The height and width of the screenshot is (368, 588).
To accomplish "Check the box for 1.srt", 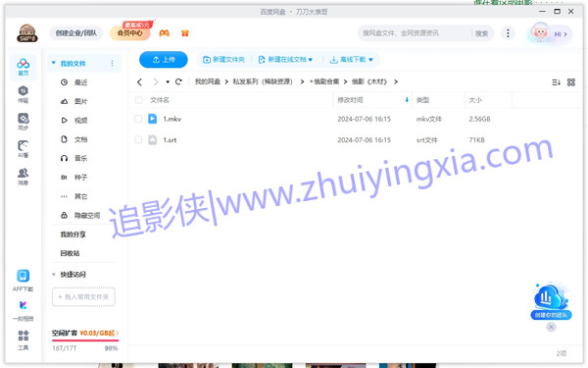I will [x=138, y=139].
